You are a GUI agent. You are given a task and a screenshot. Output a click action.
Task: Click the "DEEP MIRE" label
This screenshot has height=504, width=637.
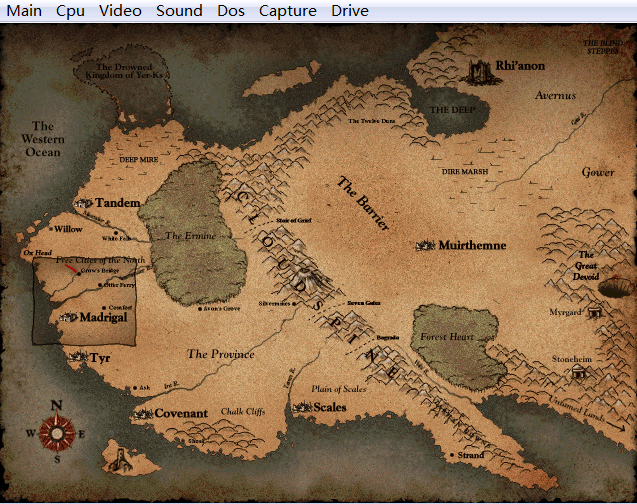[x=139, y=160]
